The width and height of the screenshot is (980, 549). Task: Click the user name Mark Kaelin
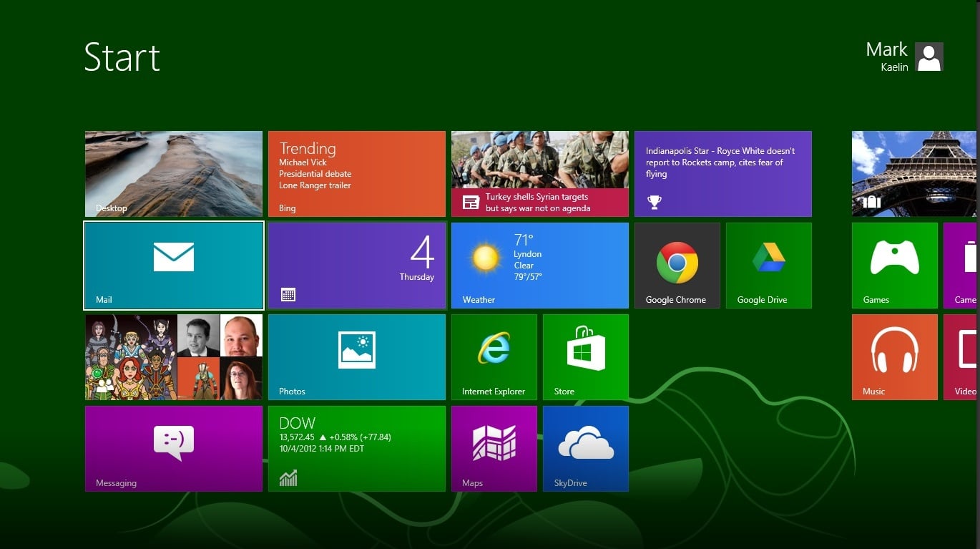point(887,57)
